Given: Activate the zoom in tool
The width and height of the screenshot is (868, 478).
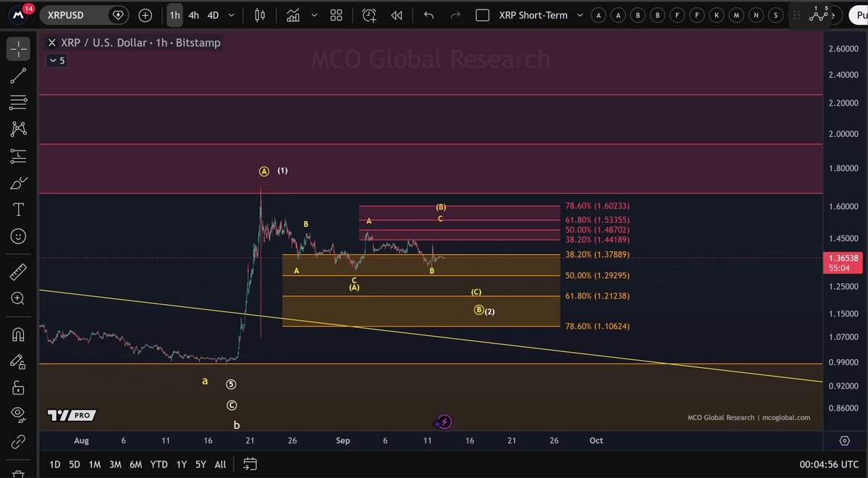Looking at the screenshot, I should click(x=18, y=298).
